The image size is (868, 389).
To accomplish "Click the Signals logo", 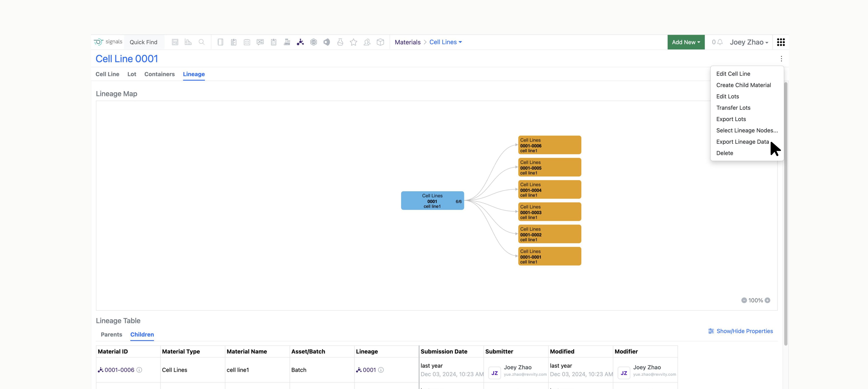I will pos(108,42).
